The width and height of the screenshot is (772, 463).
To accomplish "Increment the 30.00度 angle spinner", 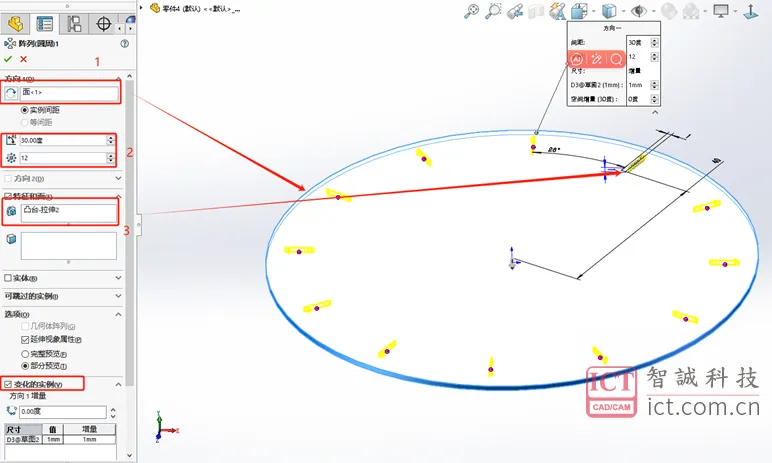I will (x=110, y=138).
